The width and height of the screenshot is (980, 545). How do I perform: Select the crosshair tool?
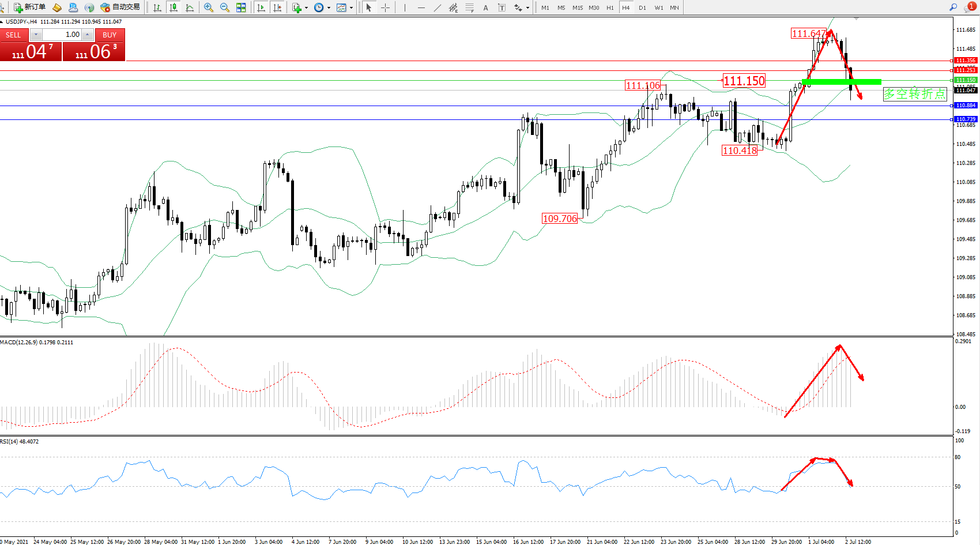tap(385, 7)
